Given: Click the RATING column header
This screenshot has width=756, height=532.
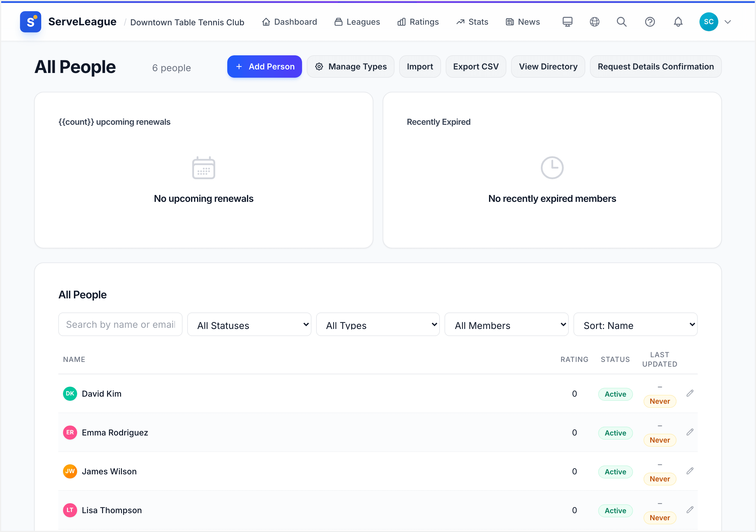Looking at the screenshot, I should pyautogui.click(x=574, y=359).
